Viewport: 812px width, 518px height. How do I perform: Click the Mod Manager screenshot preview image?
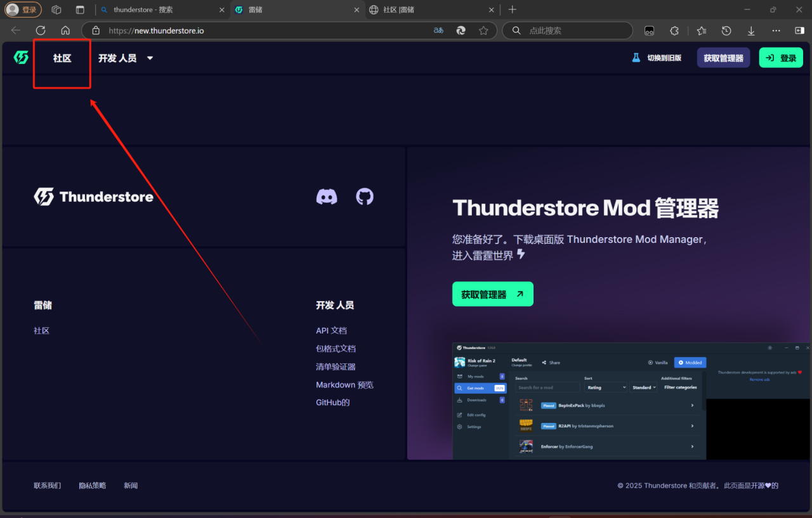tap(631, 401)
